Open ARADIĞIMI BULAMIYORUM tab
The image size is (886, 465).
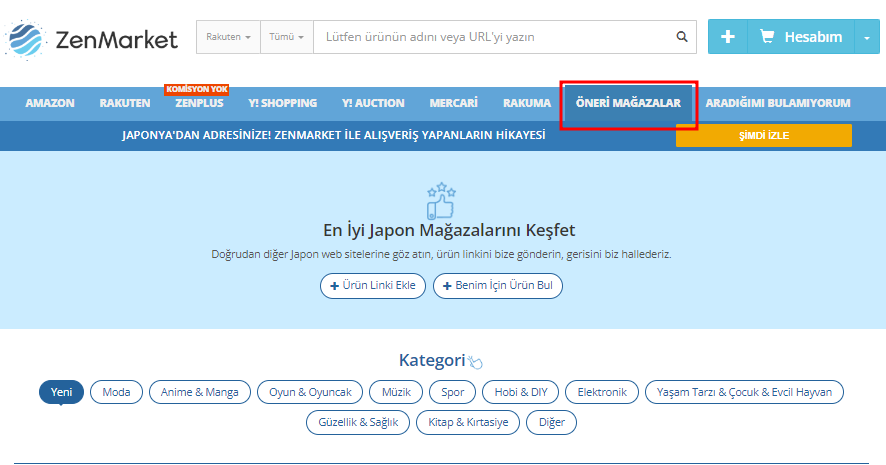coord(778,103)
